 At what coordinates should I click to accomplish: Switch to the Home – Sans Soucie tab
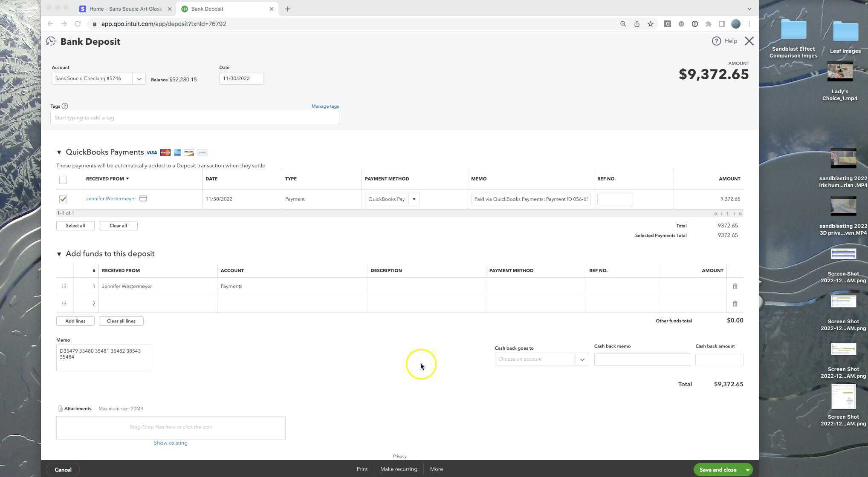[x=124, y=9]
